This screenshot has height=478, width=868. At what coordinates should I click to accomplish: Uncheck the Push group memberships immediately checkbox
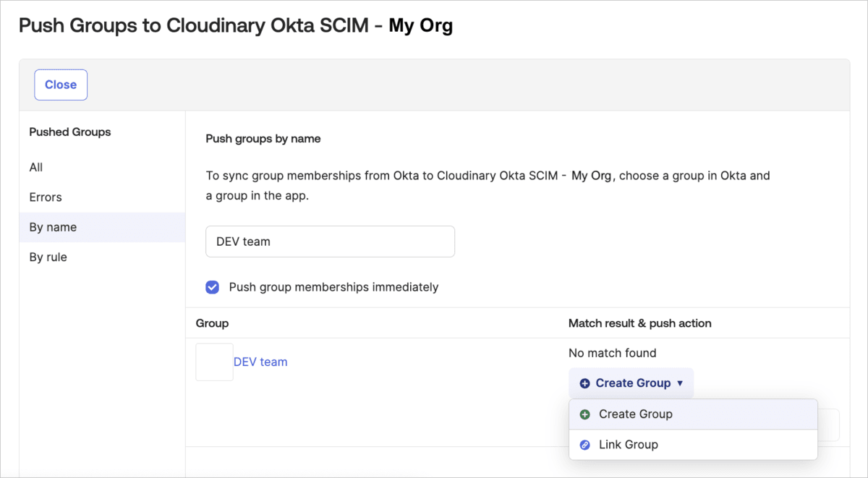[212, 287]
